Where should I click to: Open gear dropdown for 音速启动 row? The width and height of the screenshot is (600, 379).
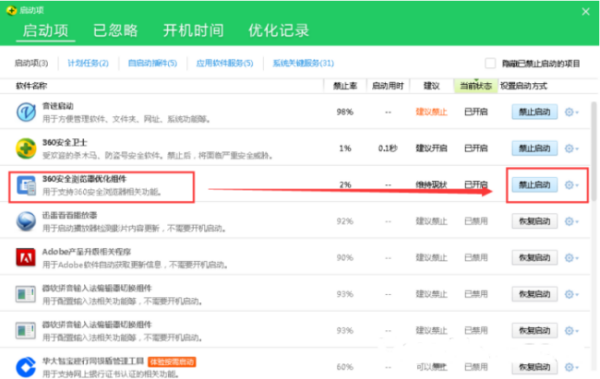pyautogui.click(x=572, y=112)
